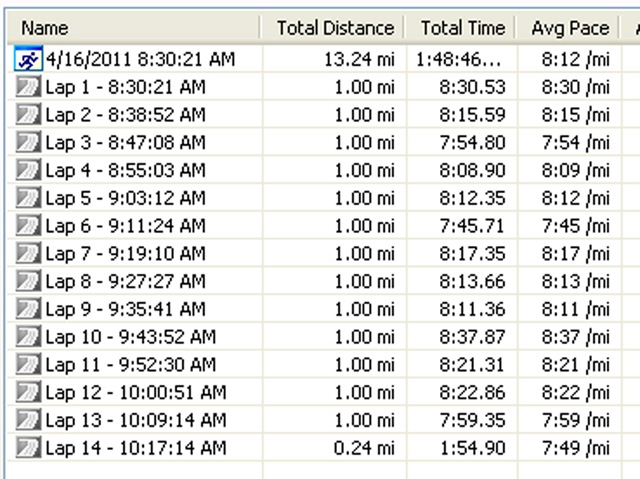Select Lap 1 - 8:30:21 AM
Image resolution: width=640 pixels, height=479 pixels.
coord(126,87)
